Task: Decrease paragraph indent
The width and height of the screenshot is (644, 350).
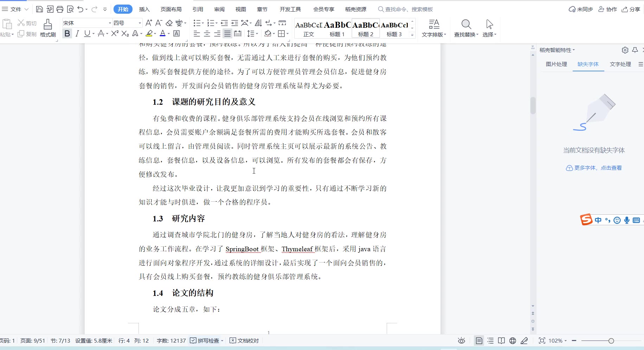Action: pyautogui.click(x=224, y=23)
